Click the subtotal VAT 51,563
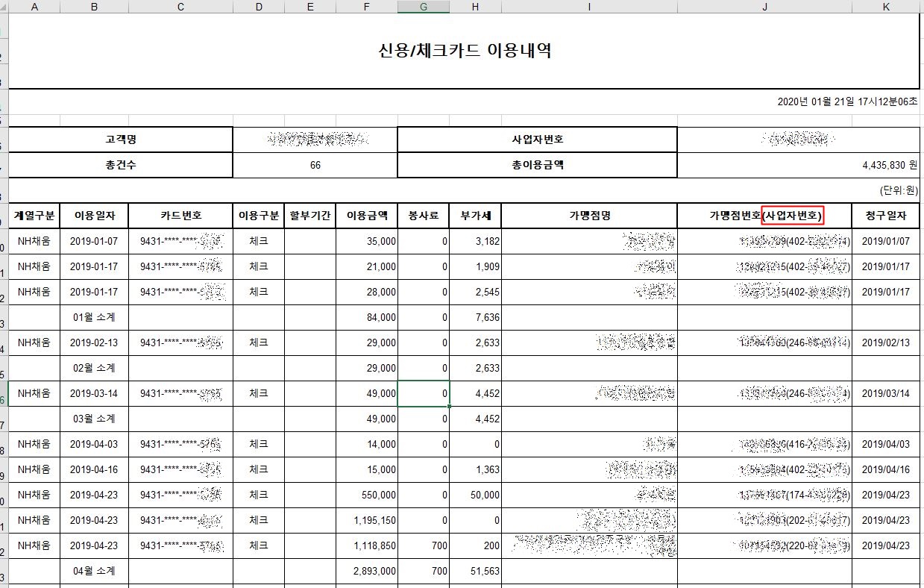 point(476,571)
